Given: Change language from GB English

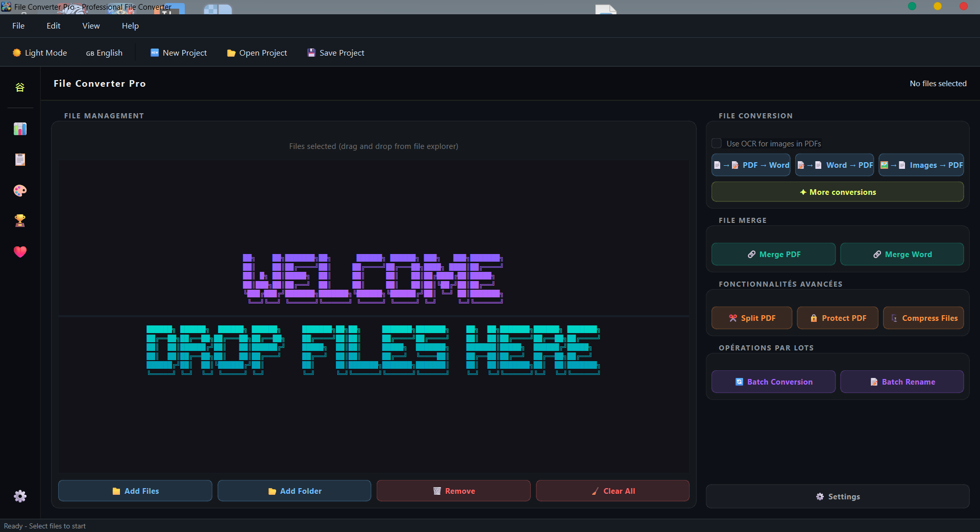Looking at the screenshot, I should (104, 53).
